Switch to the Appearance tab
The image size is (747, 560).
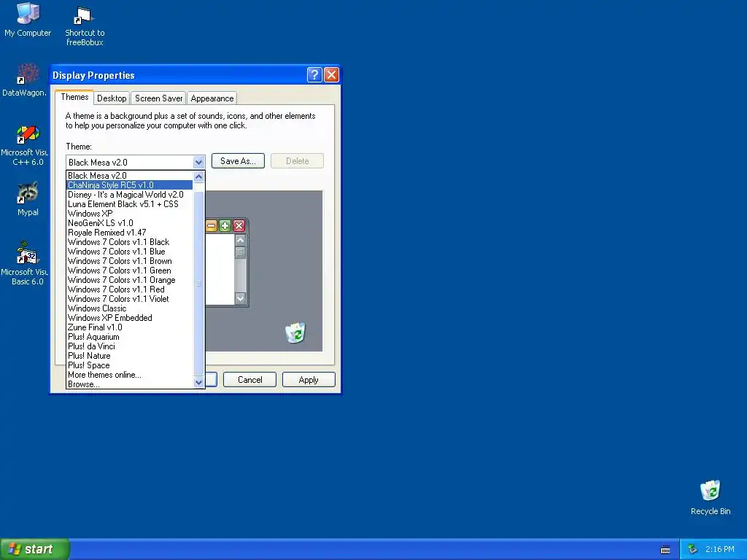[x=212, y=98]
